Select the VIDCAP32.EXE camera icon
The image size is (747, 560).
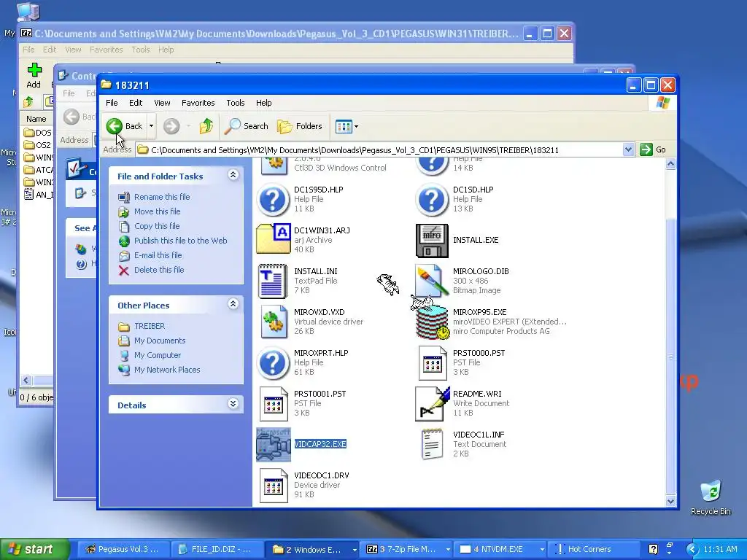point(273,445)
